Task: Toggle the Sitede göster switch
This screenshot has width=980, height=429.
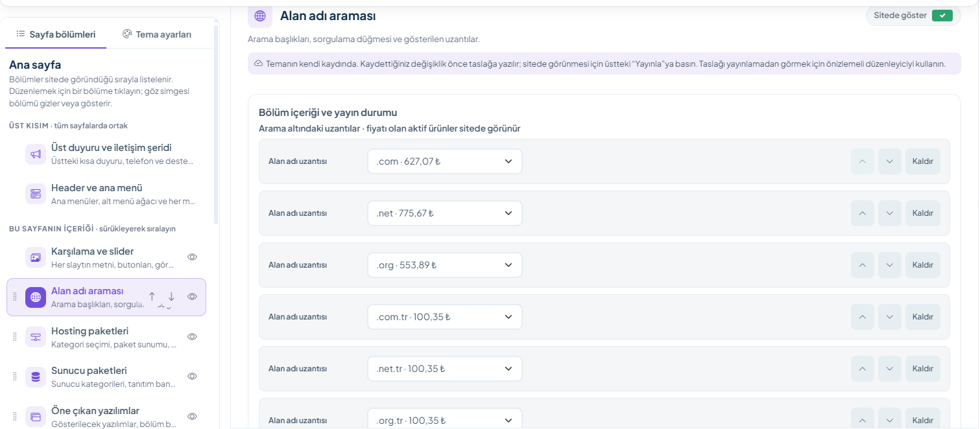Action: [942, 16]
